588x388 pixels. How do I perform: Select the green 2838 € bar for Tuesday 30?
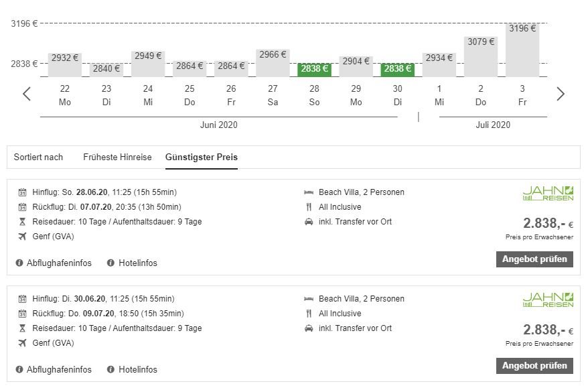click(398, 69)
